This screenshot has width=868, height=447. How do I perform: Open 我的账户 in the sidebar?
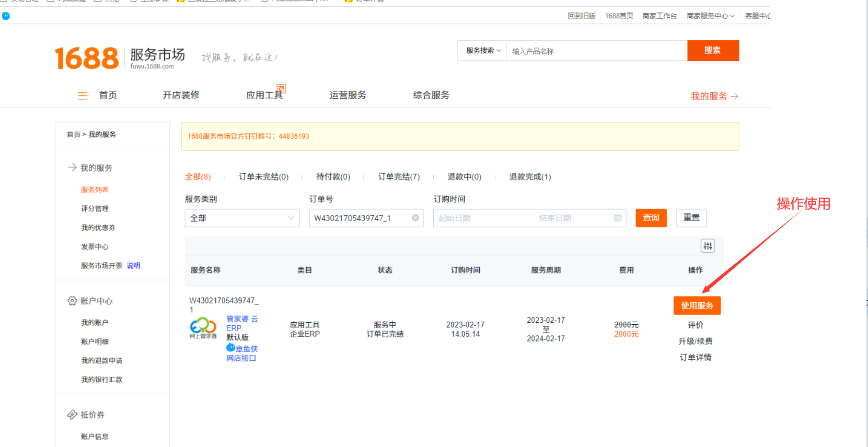94,322
